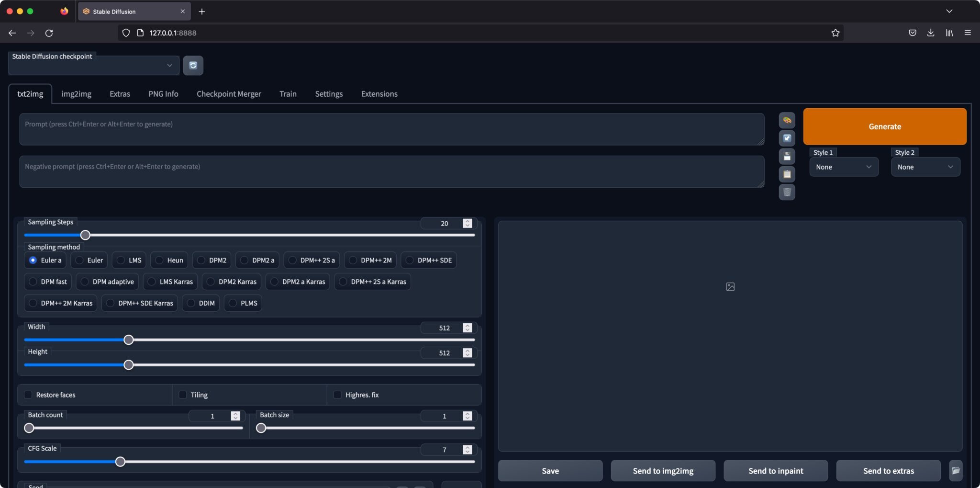The image size is (980, 488).
Task: Switch to the img2img tab
Action: click(76, 94)
